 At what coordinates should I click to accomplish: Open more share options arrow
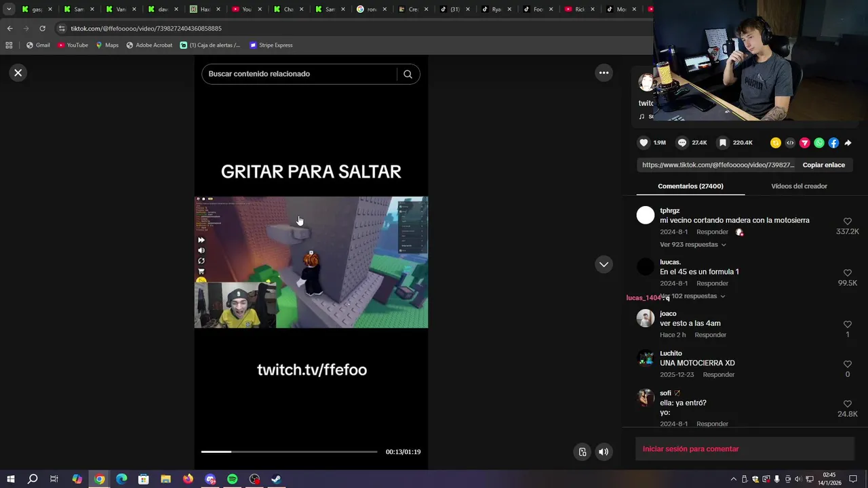pyautogui.click(x=848, y=142)
